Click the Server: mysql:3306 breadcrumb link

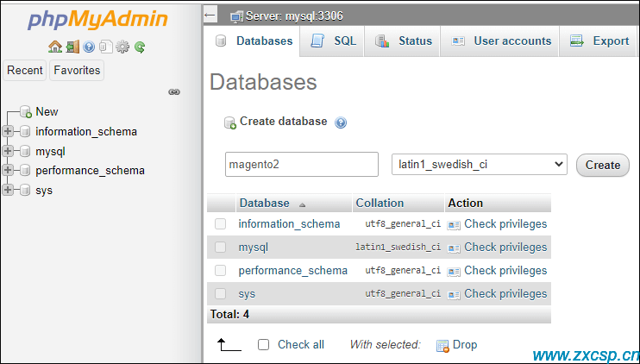click(294, 16)
